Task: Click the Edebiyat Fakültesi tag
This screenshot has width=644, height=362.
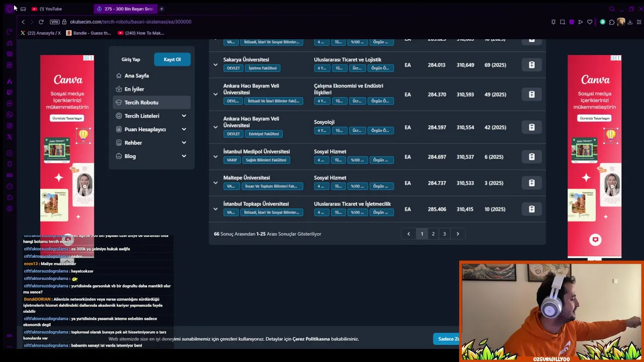Action: tap(264, 134)
